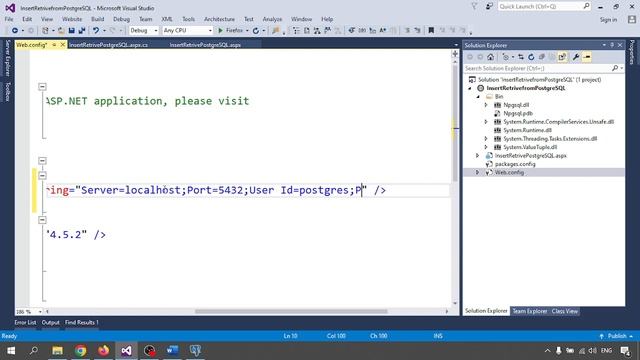640x360 pixels.
Task: Click Refresh icon in Solution Explorer
Action: [x=531, y=57]
